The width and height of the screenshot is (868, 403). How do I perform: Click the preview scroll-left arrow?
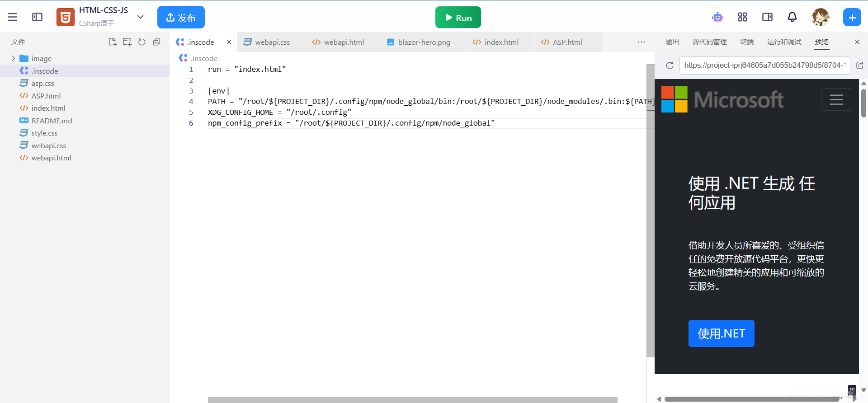(x=659, y=399)
